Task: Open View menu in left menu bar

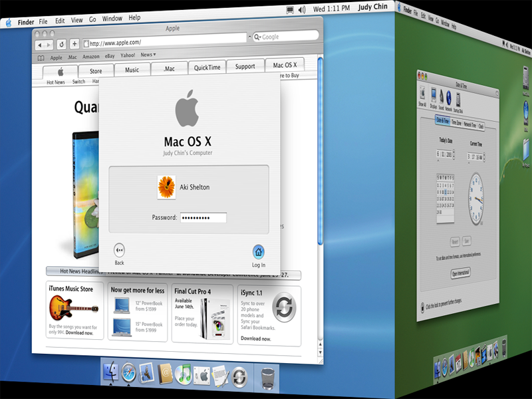Action: [x=76, y=20]
